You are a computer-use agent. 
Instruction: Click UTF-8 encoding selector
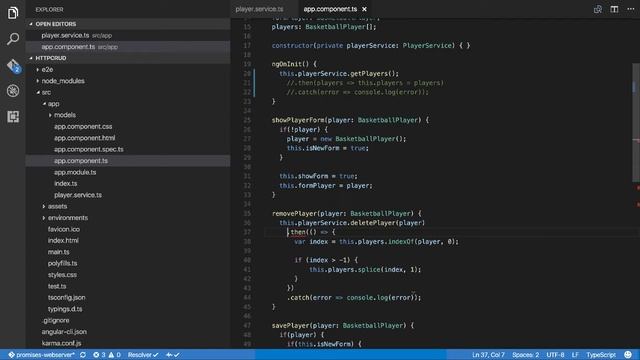555,355
